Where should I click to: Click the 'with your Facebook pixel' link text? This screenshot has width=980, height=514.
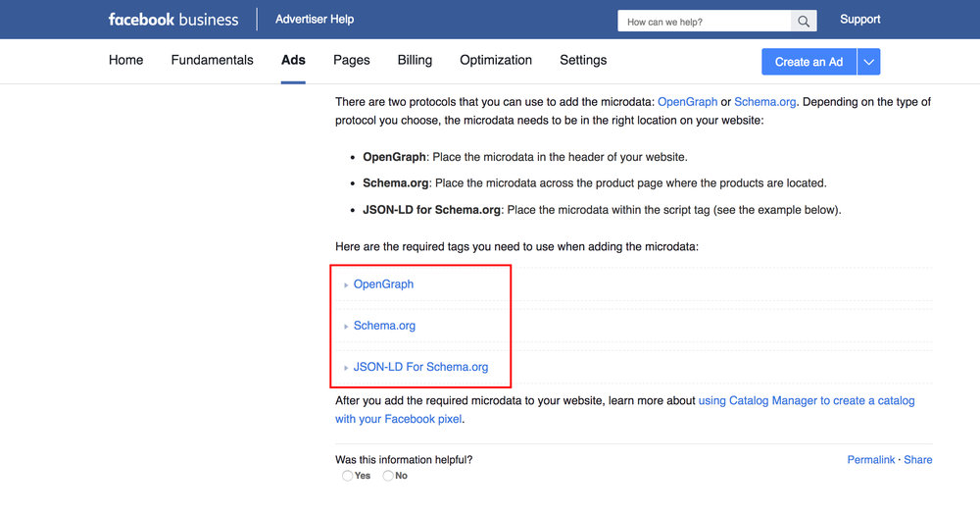[x=399, y=419]
